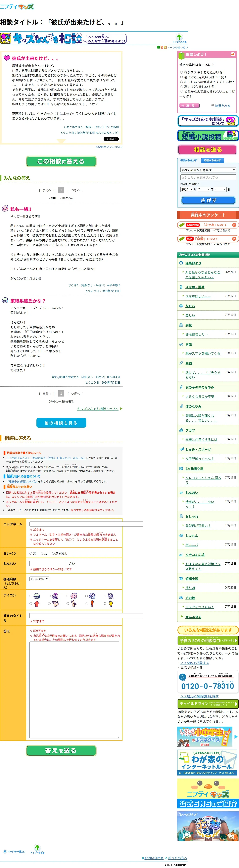Click the 他の相談も見る button
This screenshot has height=868, width=239.
point(61,423)
